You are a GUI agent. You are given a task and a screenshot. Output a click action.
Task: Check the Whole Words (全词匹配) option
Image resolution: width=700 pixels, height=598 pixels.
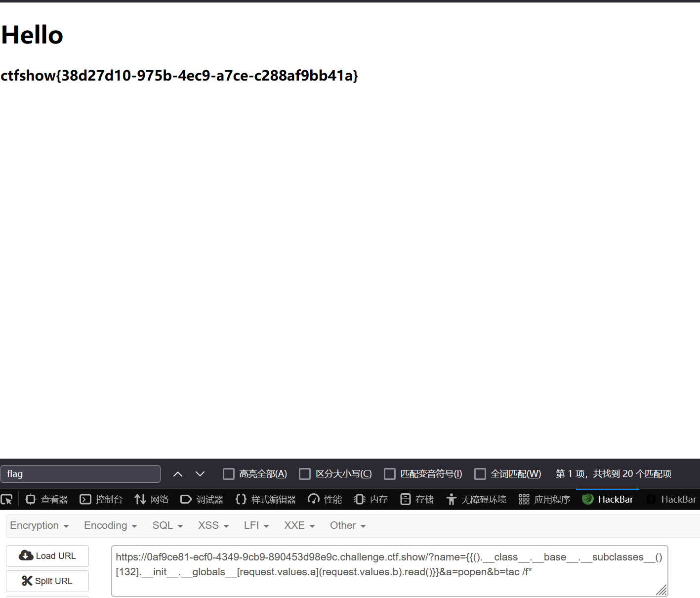(480, 474)
